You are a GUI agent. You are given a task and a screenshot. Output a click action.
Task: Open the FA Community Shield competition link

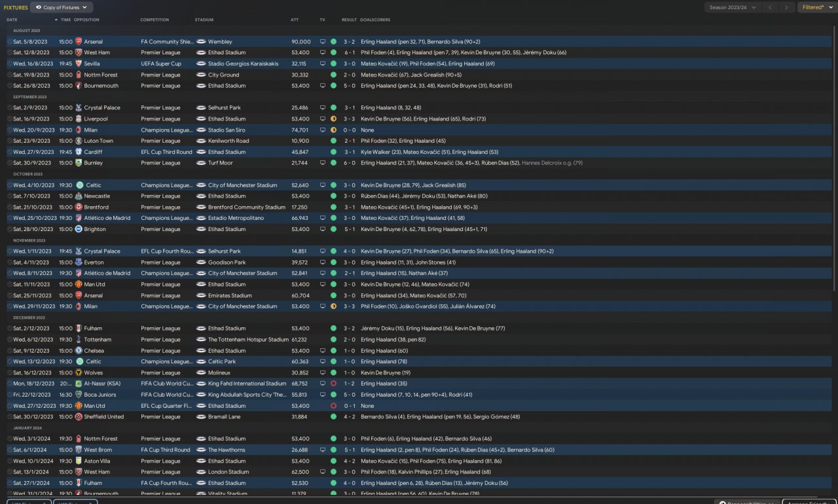[x=167, y=42]
